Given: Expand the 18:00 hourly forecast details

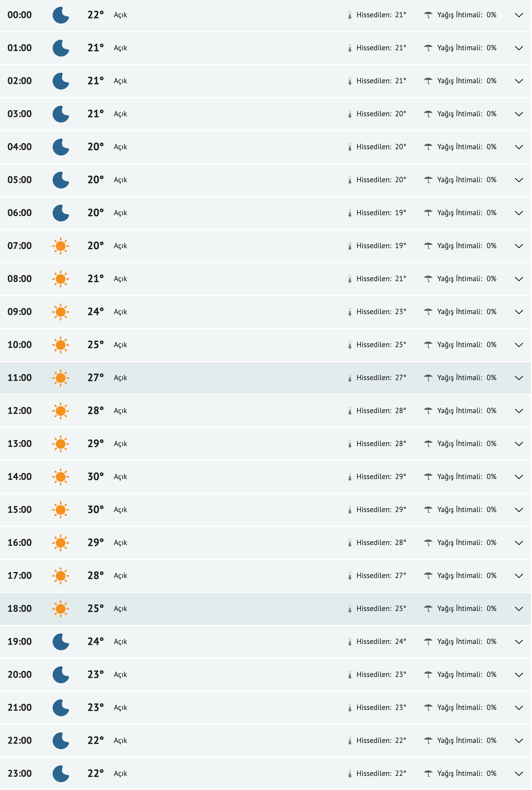Looking at the screenshot, I should tap(519, 609).
